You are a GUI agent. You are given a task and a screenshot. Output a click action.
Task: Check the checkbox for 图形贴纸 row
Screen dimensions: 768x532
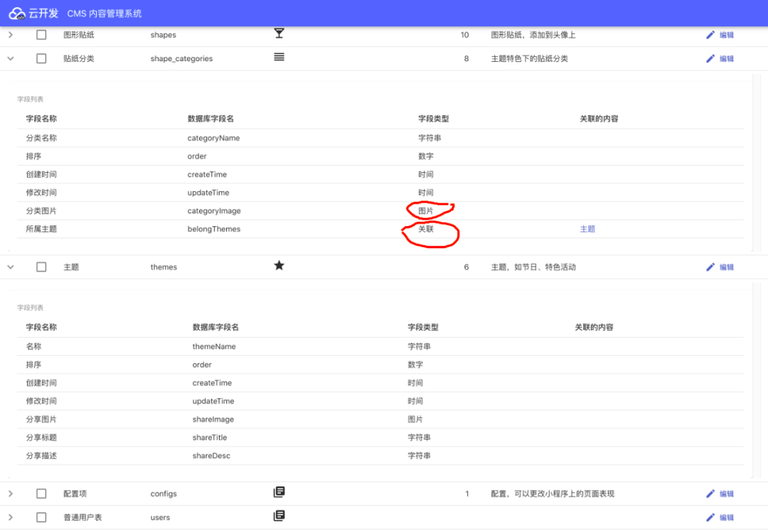tap(41, 34)
